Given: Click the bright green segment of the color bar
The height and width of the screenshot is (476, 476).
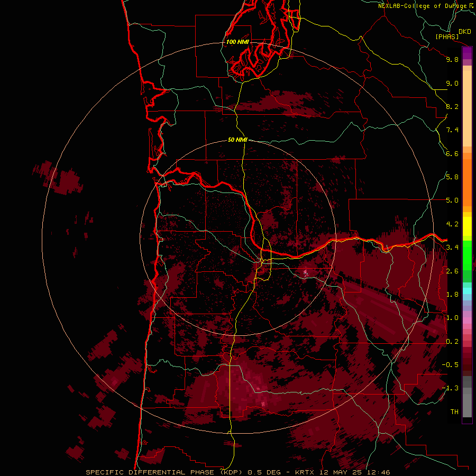Looking at the screenshot, I should (467, 255).
